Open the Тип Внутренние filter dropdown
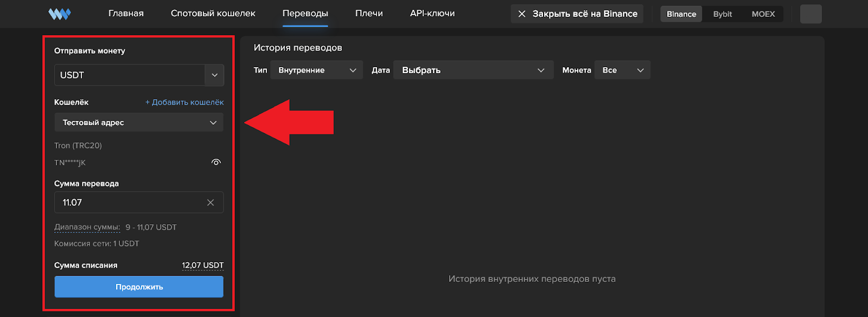Screen dimensions: 868x317 [x=316, y=70]
